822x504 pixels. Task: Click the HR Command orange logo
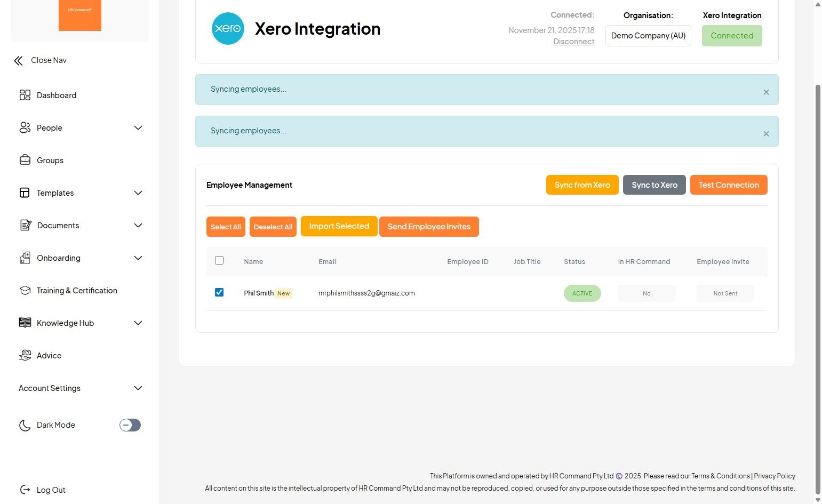80,15
